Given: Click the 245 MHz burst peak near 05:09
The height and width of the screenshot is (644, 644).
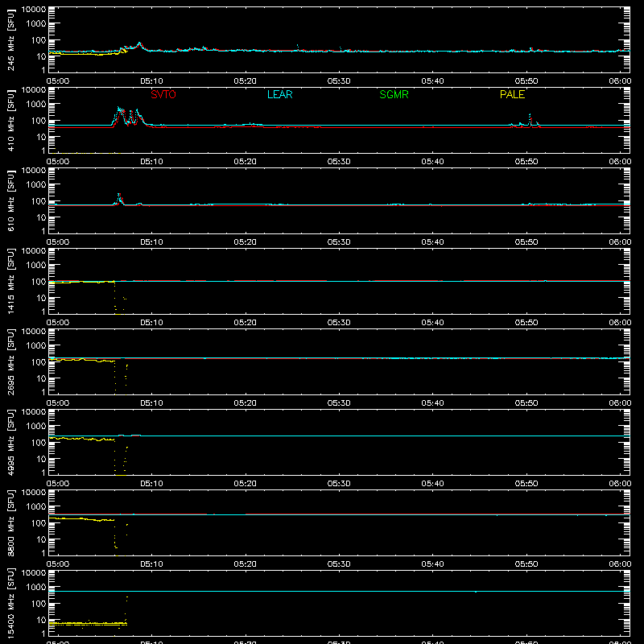Looking at the screenshot, I should pyautogui.click(x=139, y=43).
